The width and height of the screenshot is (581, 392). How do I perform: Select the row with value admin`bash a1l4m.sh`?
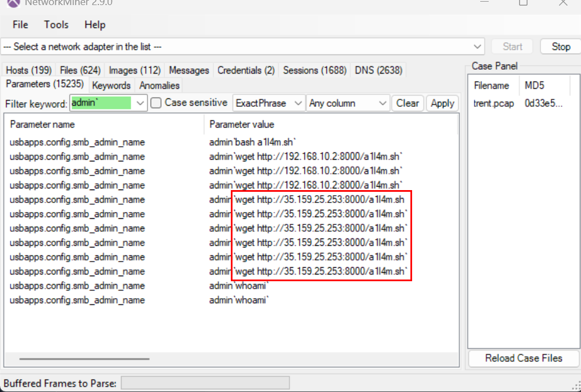click(x=231, y=142)
